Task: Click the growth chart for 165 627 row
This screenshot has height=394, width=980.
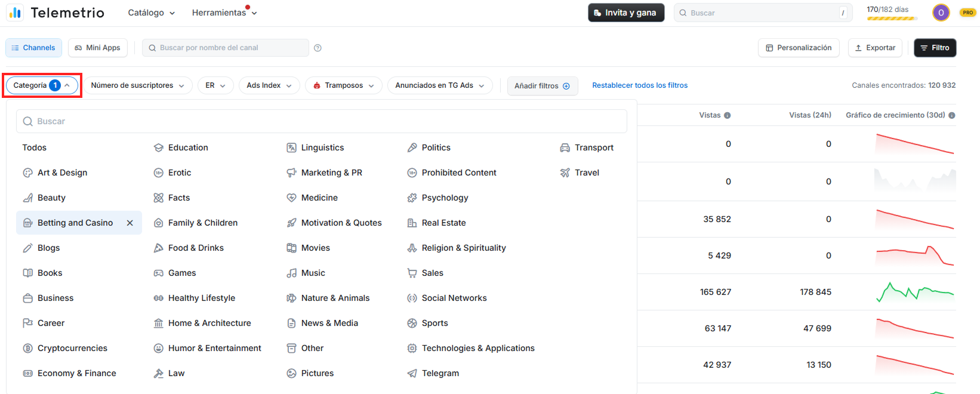Action: coord(914,292)
